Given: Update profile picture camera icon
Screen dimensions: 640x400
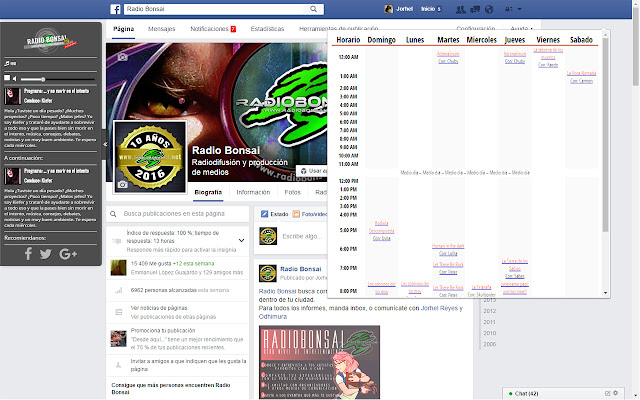Looking at the screenshot, I should pyautogui.click(x=122, y=185).
